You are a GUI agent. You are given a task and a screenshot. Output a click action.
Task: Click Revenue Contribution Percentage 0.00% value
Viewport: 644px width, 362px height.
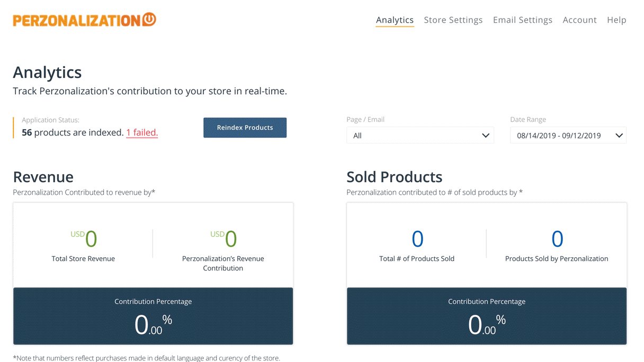tap(153, 324)
